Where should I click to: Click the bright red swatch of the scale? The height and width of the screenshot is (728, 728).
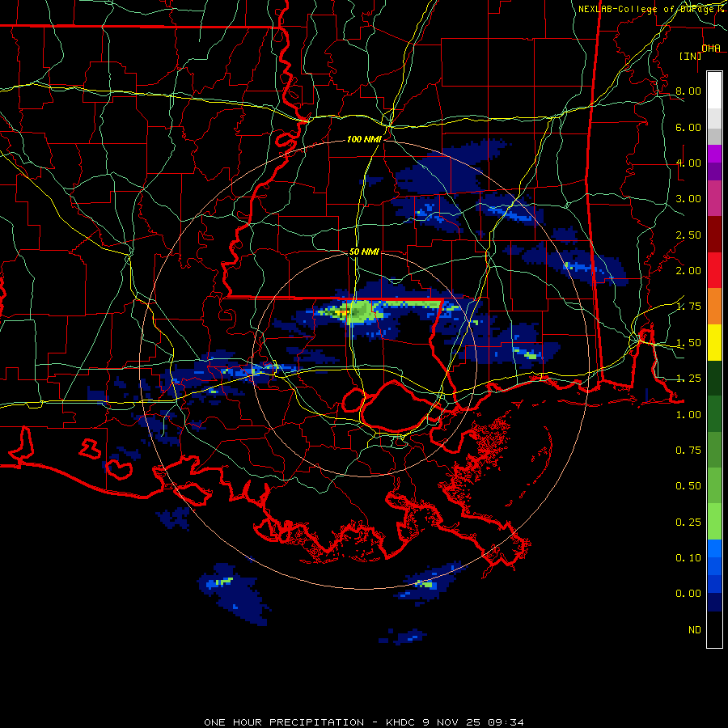[x=714, y=270]
